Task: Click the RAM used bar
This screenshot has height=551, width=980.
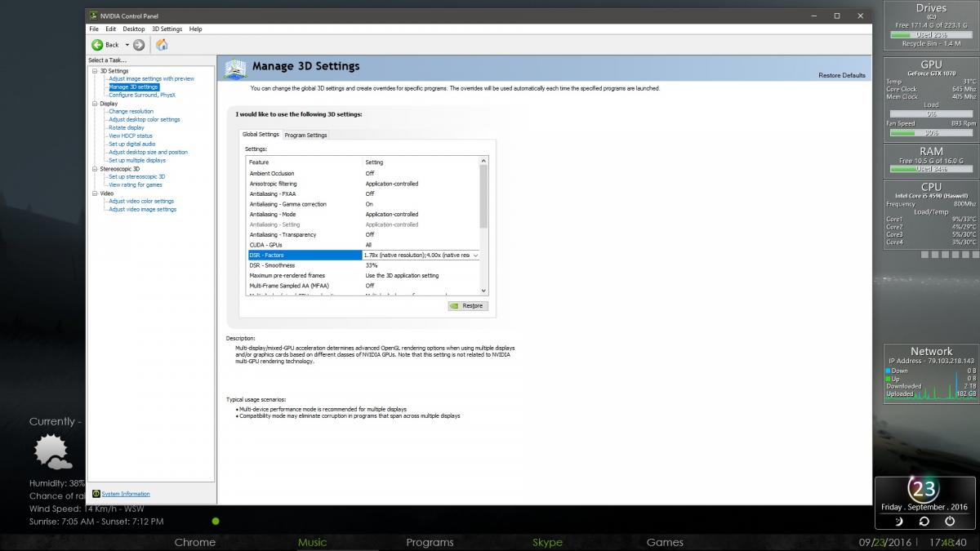Action: click(931, 169)
